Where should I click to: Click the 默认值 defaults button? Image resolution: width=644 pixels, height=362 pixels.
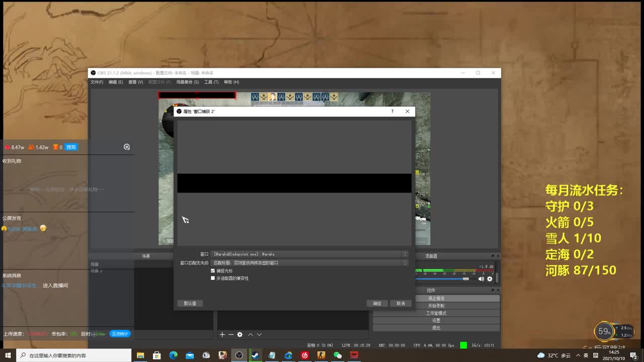190,303
